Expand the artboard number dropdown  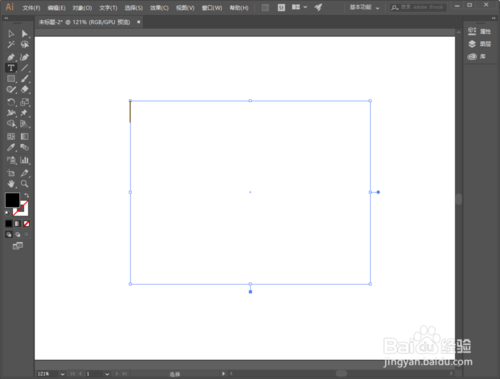click(x=107, y=374)
